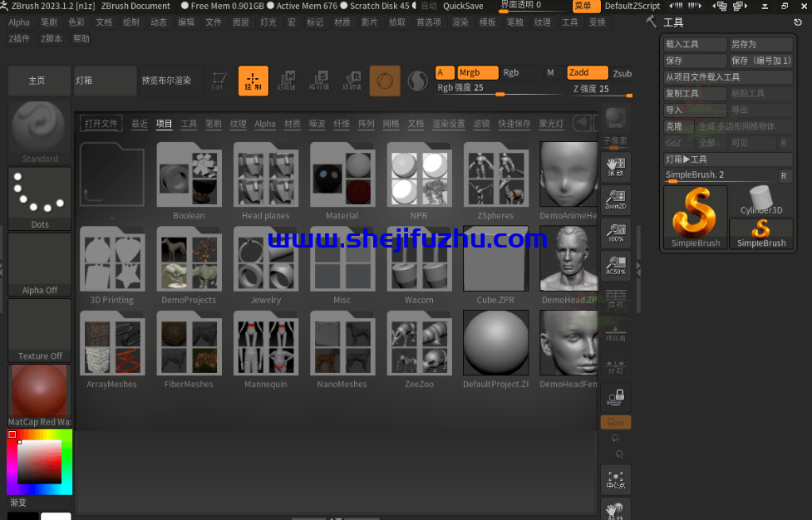Toggle the Gizmo 3D circle icon
Screen dimensions: 812x520
coord(385,81)
